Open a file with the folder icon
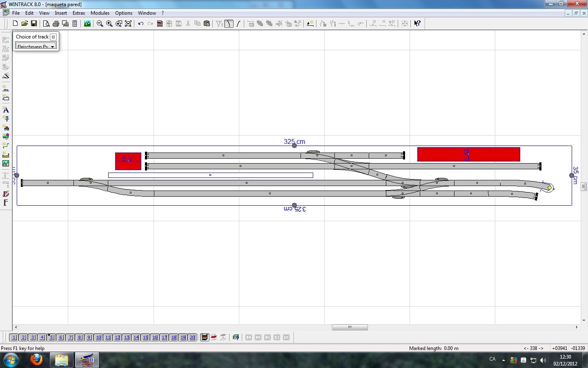Image resolution: width=588 pixels, height=368 pixels. tap(24, 24)
